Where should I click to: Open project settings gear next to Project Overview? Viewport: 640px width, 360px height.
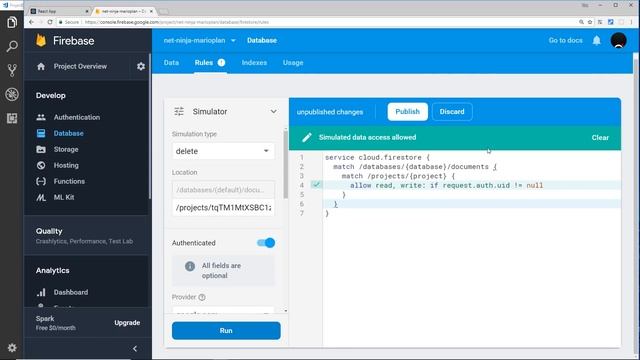141,66
